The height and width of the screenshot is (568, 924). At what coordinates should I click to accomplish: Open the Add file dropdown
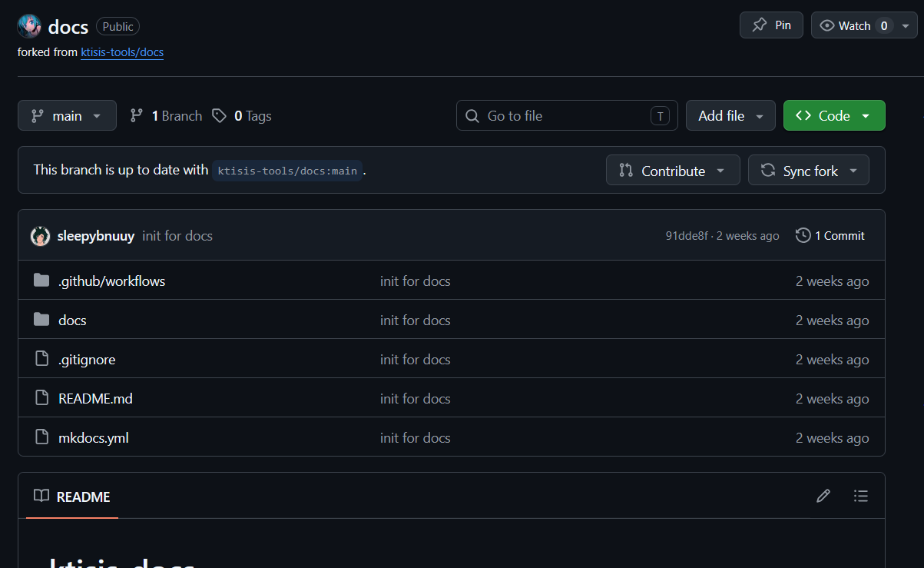click(730, 115)
